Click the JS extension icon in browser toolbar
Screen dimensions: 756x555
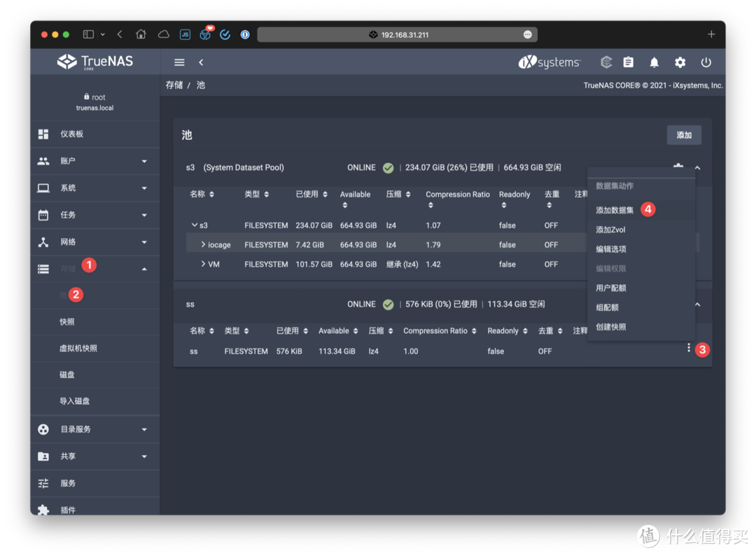(x=185, y=34)
